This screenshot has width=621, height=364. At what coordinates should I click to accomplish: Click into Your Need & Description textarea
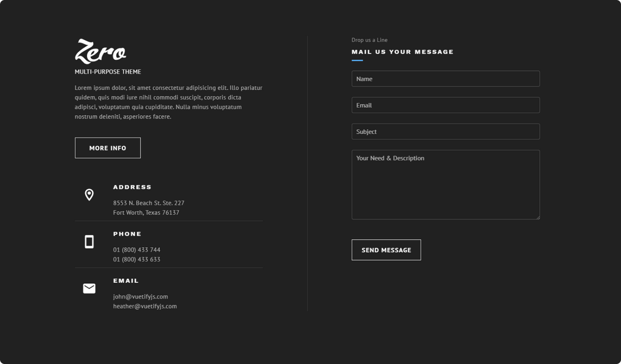(x=445, y=185)
